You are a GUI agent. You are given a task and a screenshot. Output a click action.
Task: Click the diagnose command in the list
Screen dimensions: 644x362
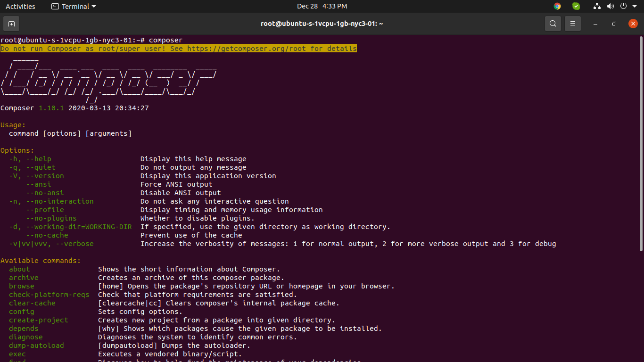click(x=25, y=337)
